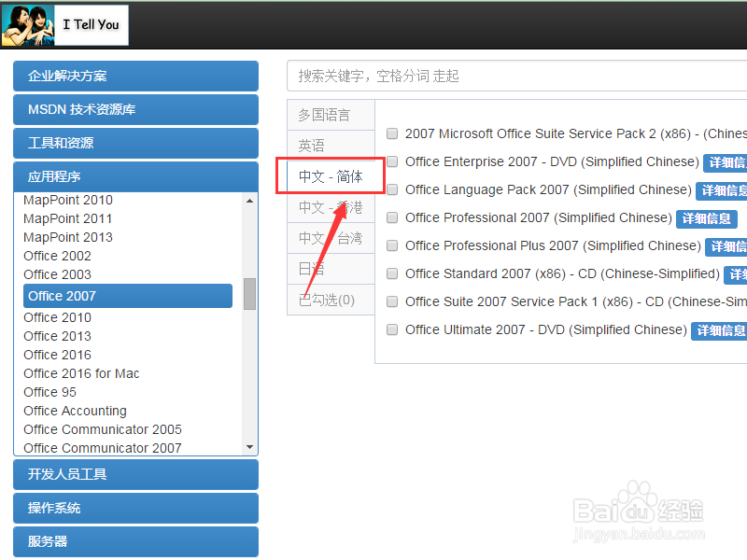Switch to the 中文 - 台湾 tab
Viewport: 747px width, 560px height.
pyautogui.click(x=331, y=238)
